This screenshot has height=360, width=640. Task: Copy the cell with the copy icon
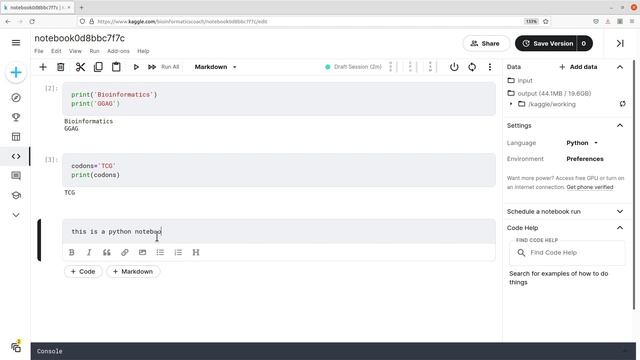coord(98,67)
